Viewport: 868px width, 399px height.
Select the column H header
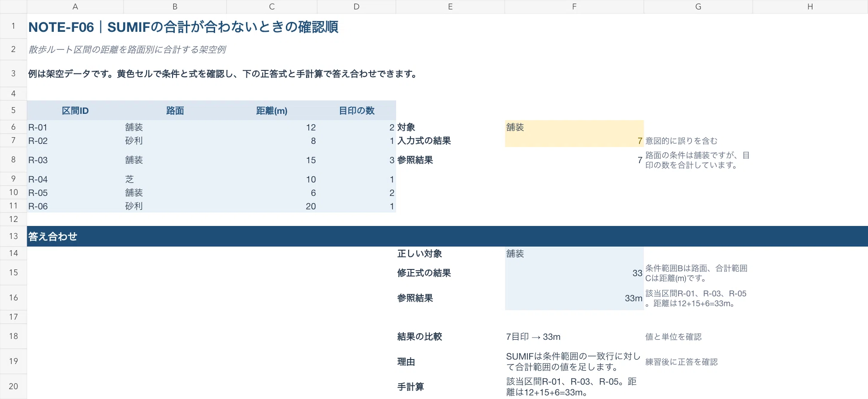pos(810,7)
